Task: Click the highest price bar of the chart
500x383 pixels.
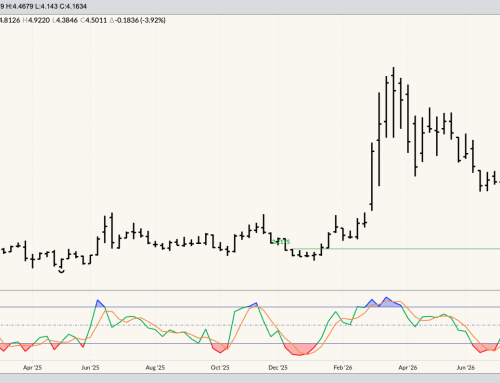Action: 394,102
